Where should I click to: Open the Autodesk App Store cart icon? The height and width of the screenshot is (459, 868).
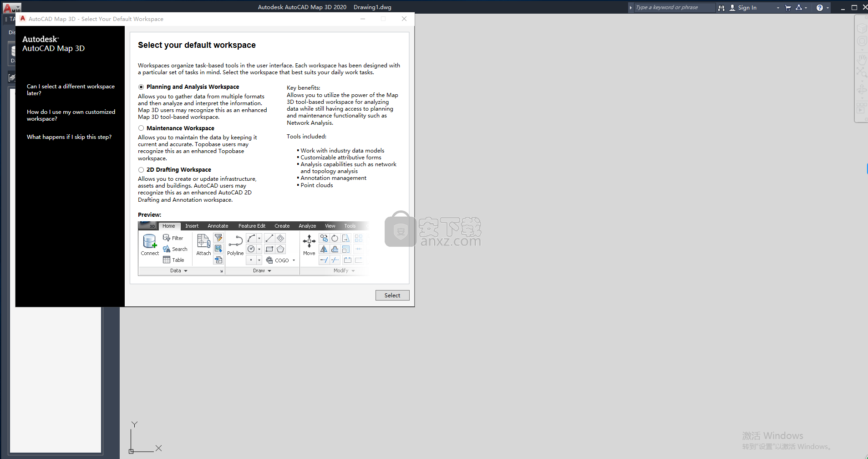coord(788,8)
